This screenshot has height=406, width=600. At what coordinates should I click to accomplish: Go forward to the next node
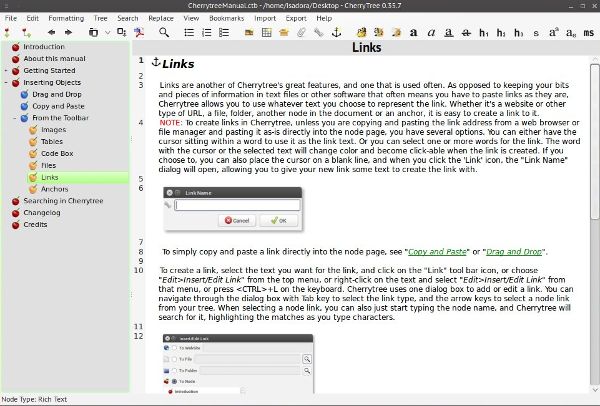(x=68, y=33)
